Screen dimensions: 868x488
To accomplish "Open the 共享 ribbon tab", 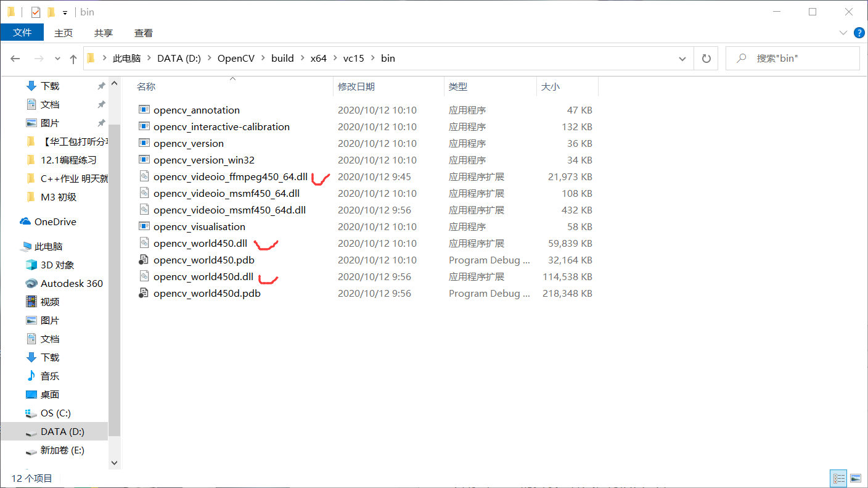I will point(104,33).
